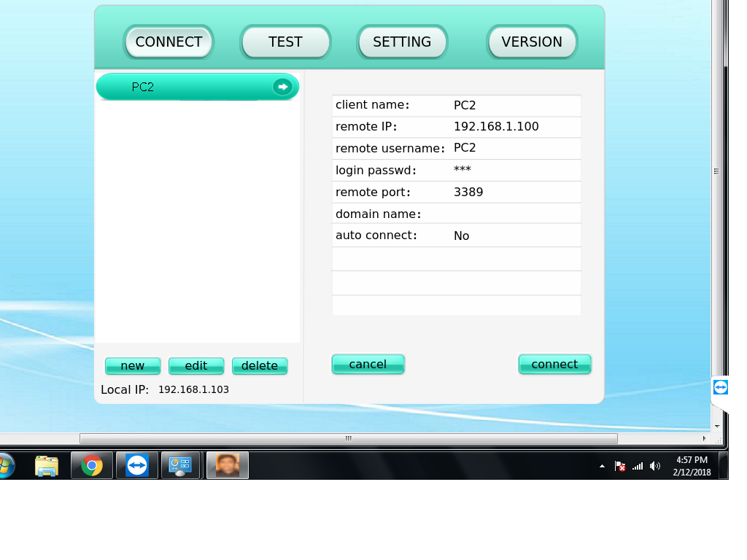Screen dimensions: 747x560
Task: Click the edit button below the connection list
Action: 196,365
